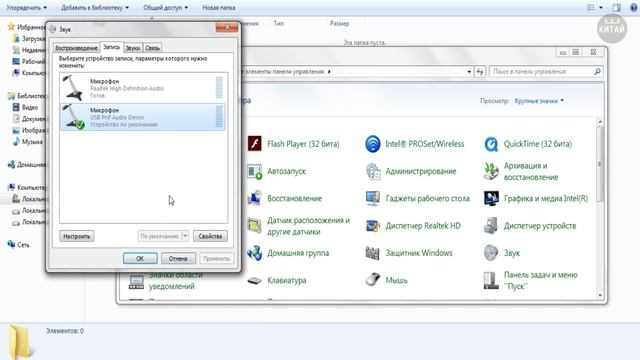Click Control Panel scroll down arrow
Screen dimensions: 640x360
600,295
